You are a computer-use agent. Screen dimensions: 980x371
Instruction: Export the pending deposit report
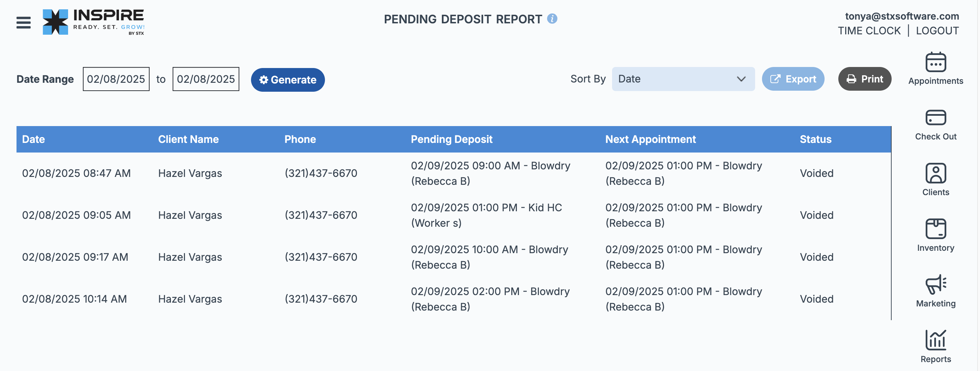[793, 79]
